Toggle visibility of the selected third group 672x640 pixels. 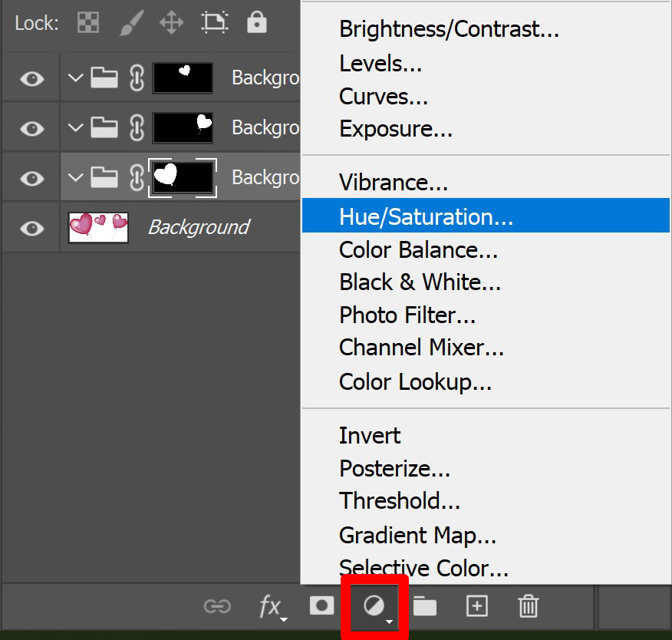[32, 178]
